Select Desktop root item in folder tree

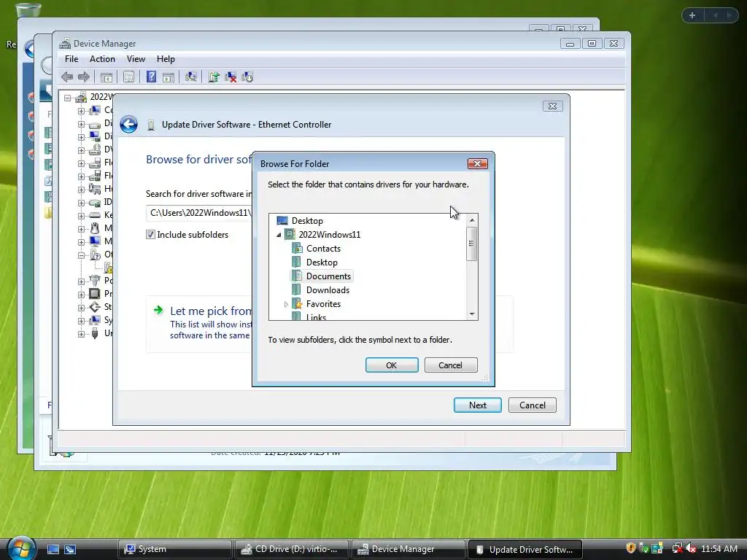pyautogui.click(x=307, y=221)
